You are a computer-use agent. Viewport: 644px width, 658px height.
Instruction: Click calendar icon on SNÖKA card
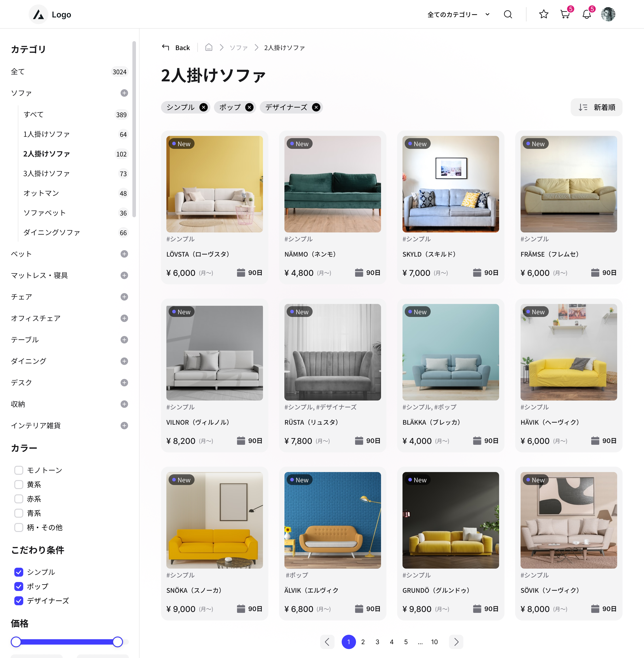(x=241, y=609)
